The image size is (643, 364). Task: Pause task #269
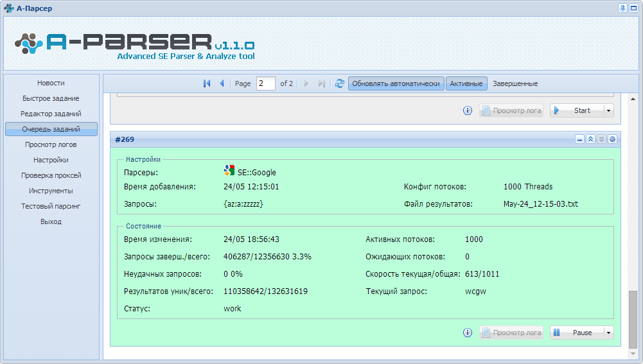point(577,333)
